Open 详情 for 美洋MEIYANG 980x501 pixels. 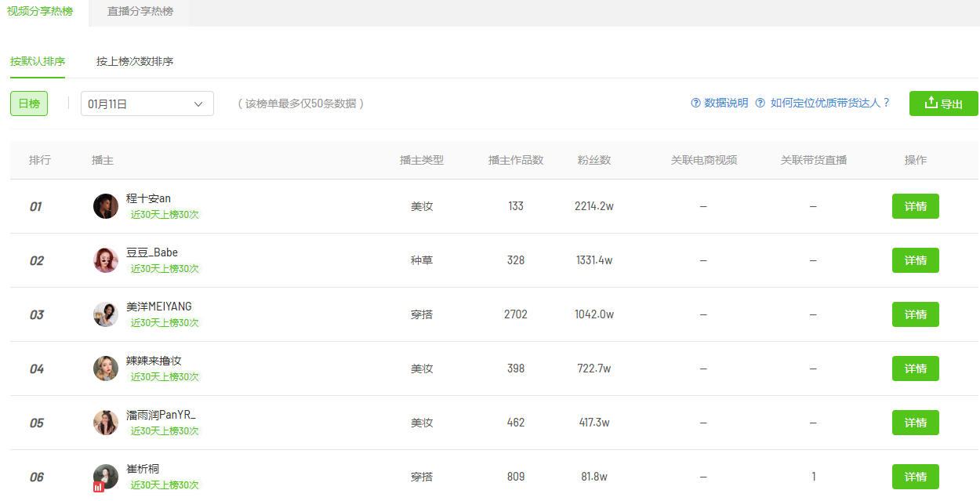(915, 314)
